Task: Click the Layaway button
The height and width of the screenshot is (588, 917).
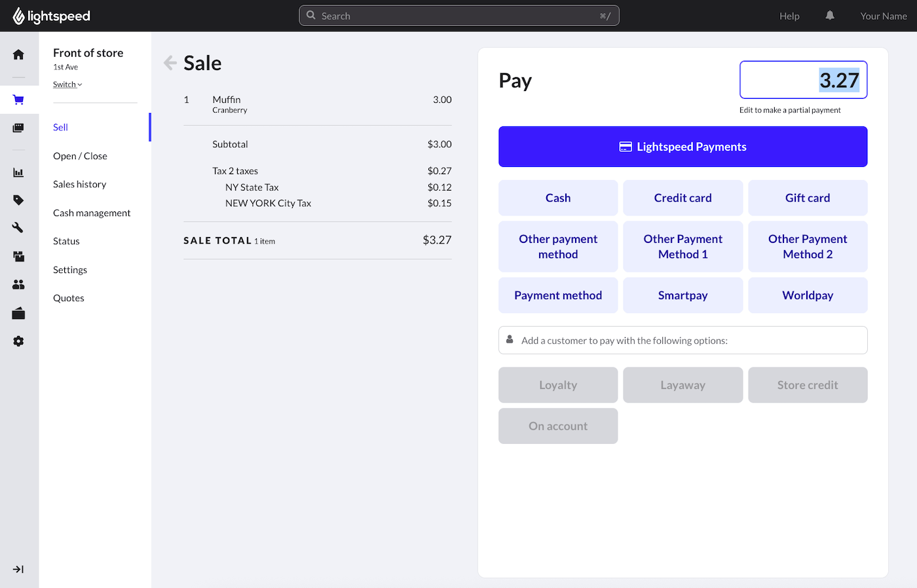Action: click(683, 385)
